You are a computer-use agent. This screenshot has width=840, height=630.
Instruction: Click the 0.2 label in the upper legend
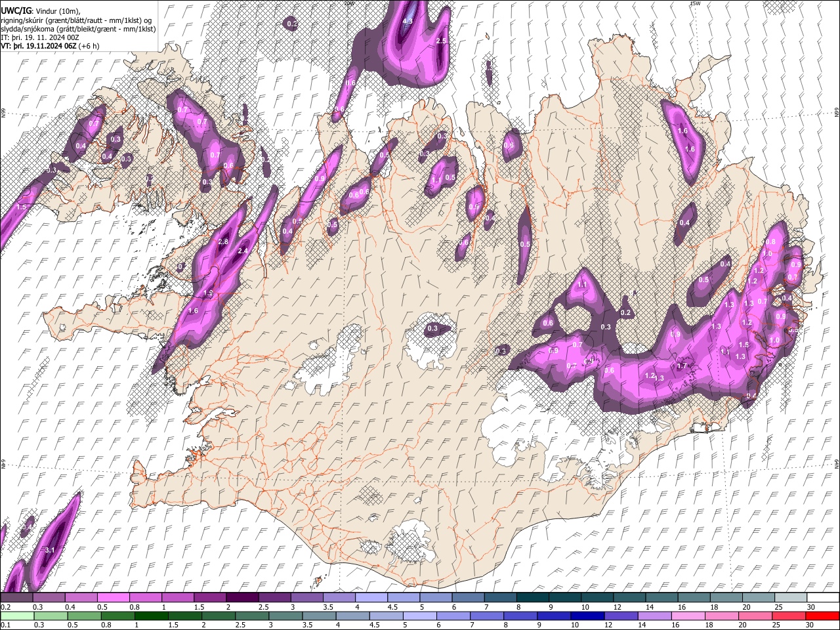pos(5,607)
